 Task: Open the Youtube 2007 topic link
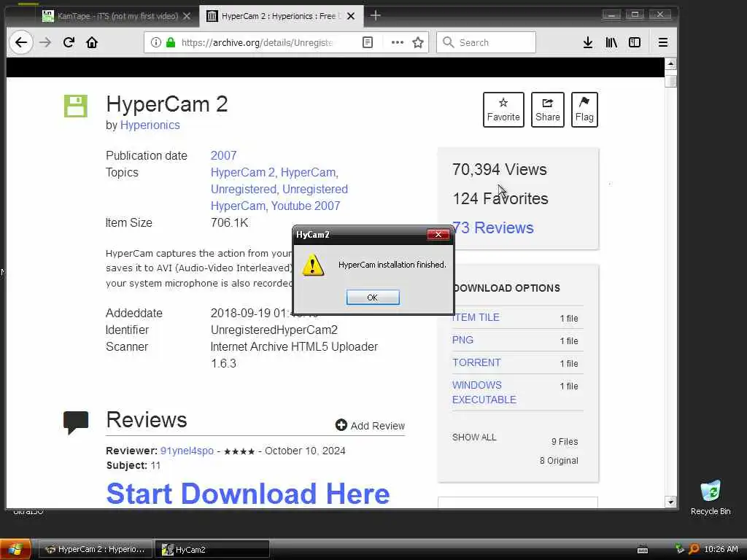(x=306, y=206)
